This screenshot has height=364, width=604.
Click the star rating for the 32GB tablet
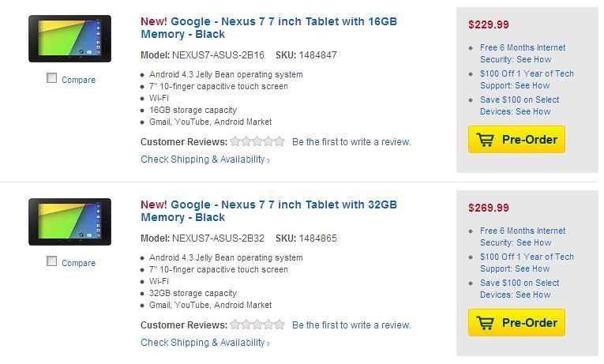pyautogui.click(x=257, y=325)
